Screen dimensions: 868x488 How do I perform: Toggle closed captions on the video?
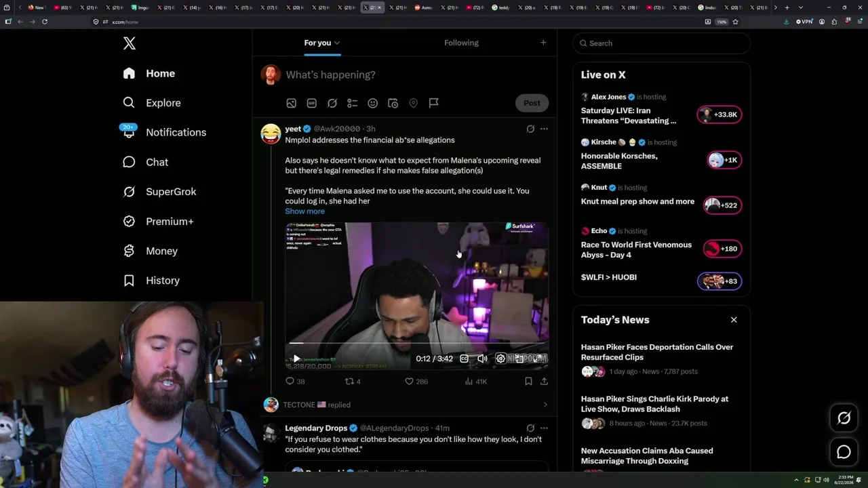464,359
